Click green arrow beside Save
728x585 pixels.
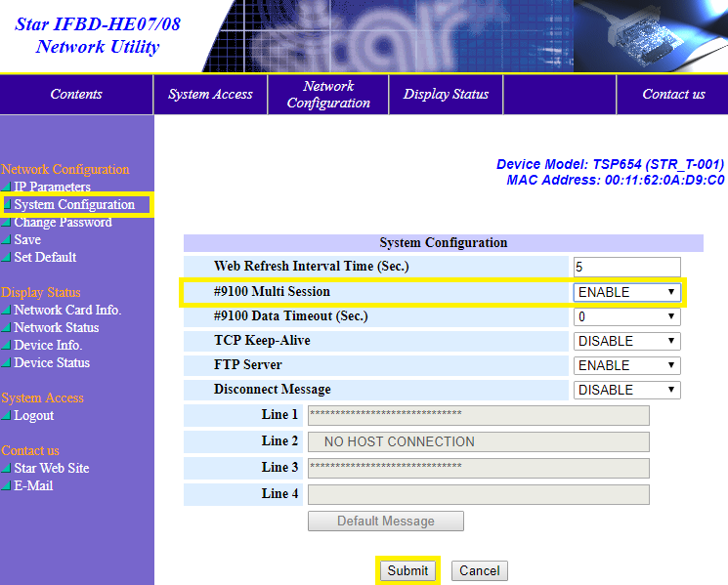[x=6, y=240]
